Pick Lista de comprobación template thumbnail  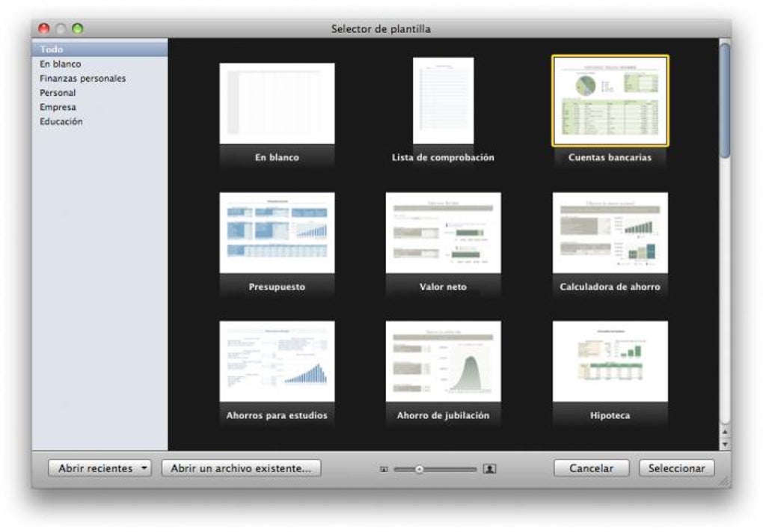[x=443, y=100]
